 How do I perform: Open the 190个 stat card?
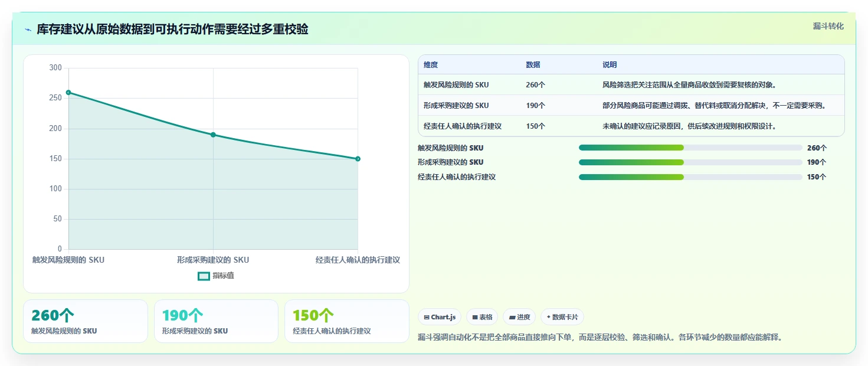coord(216,321)
